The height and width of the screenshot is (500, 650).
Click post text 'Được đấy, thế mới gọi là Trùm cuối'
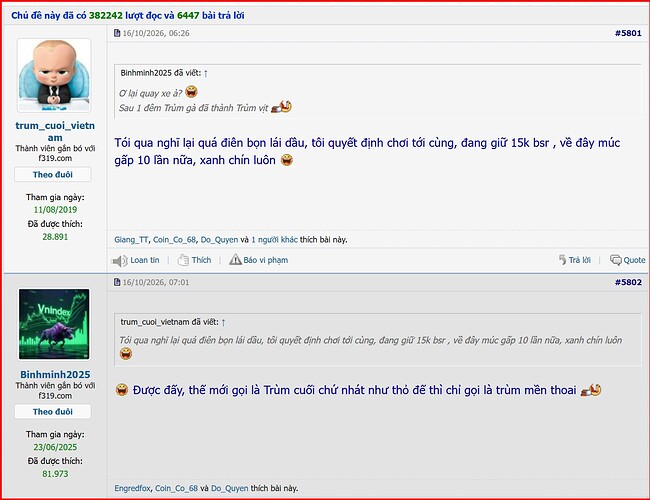pos(224,390)
